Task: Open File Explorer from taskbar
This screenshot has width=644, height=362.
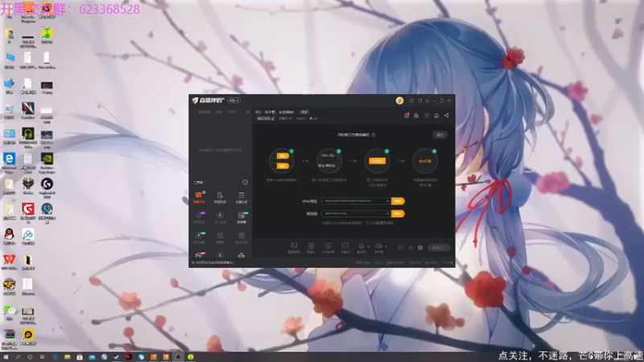Action: (x=67, y=357)
